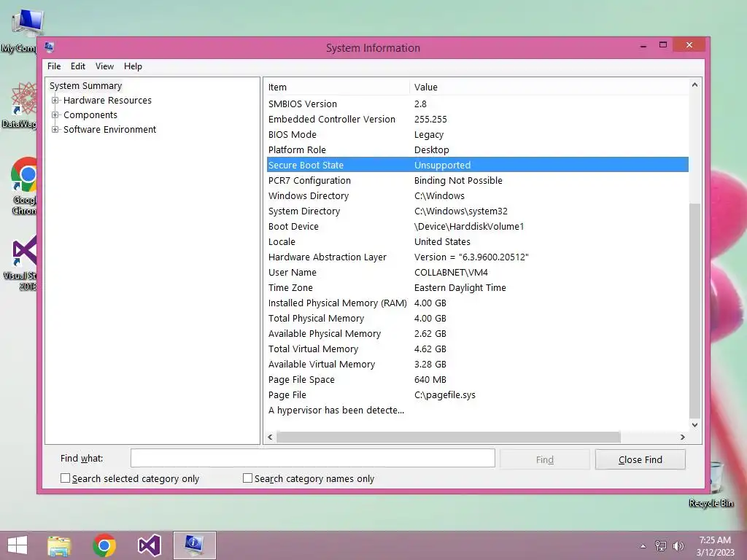The width and height of the screenshot is (747, 560).
Task: Open File Explorer from the taskbar
Action: [x=59, y=545]
